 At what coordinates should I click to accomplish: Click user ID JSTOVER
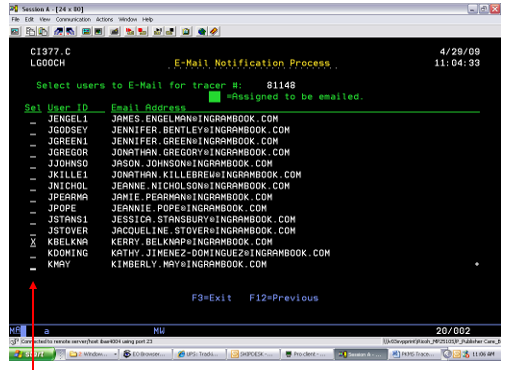point(68,231)
